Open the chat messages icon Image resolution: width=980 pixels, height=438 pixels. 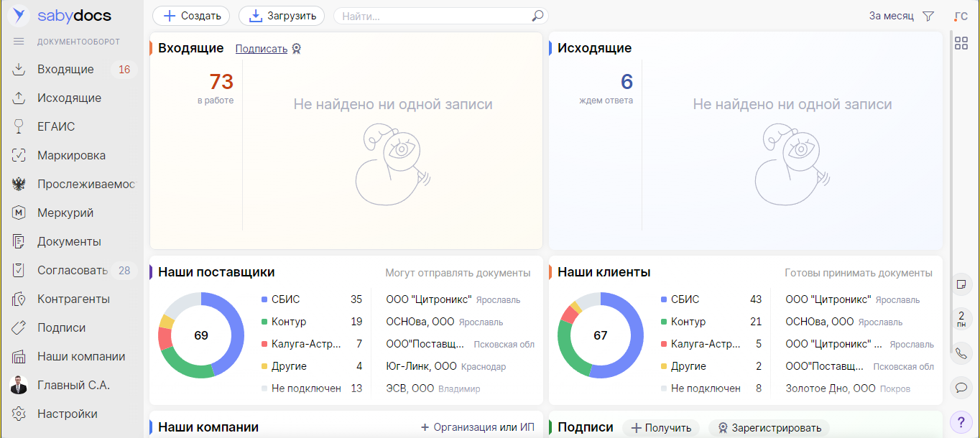point(961,388)
